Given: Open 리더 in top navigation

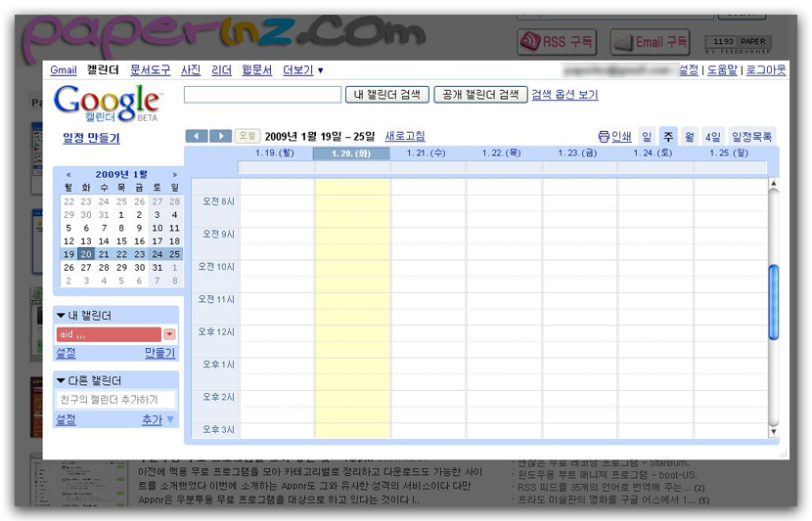Looking at the screenshot, I should 222,69.
